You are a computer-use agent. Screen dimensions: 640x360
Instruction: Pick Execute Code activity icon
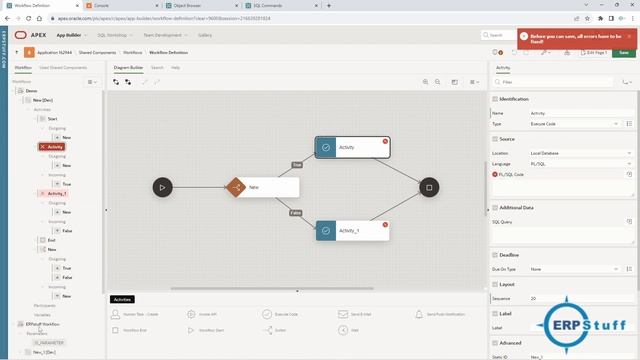(x=267, y=314)
